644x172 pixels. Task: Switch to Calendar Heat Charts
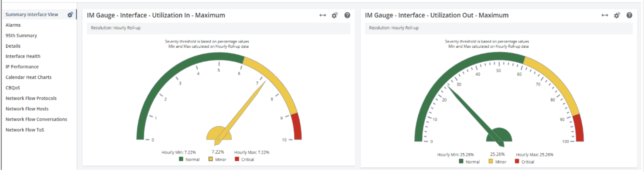pyautogui.click(x=29, y=77)
